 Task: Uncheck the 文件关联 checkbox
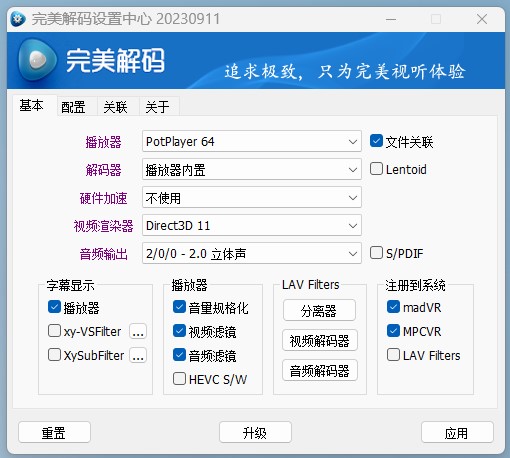click(x=376, y=141)
